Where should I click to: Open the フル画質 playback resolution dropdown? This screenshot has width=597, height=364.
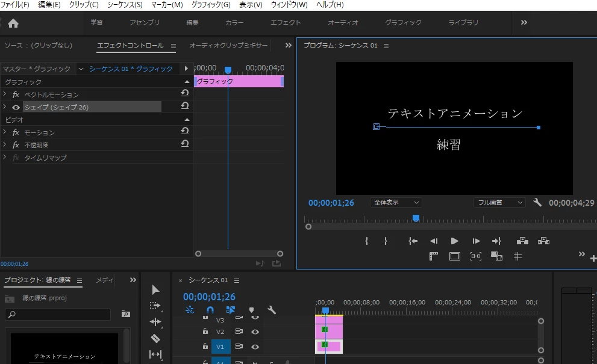point(499,203)
